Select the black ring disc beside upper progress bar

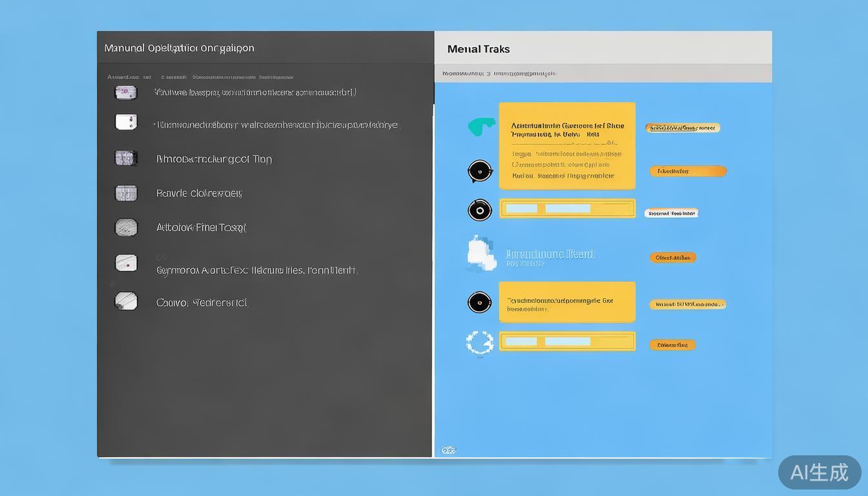[x=479, y=210]
